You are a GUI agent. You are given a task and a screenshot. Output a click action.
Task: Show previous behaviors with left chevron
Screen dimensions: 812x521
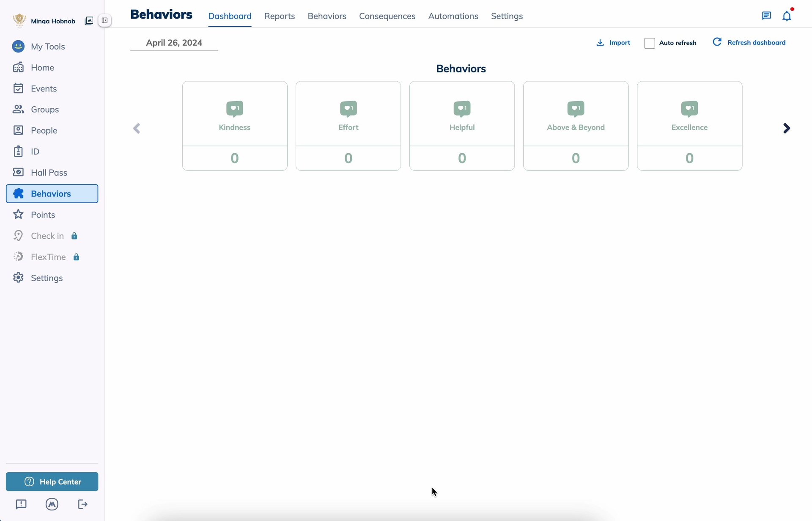point(137,129)
